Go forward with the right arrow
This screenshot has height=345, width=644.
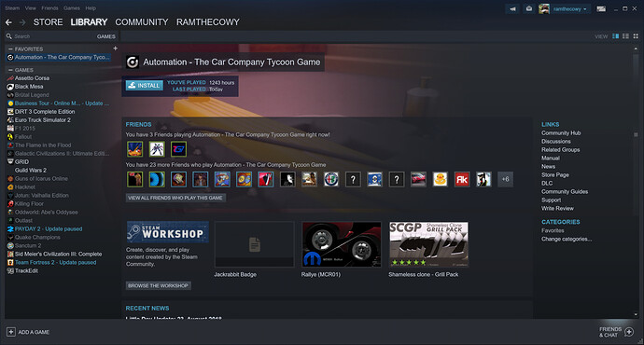(x=22, y=22)
